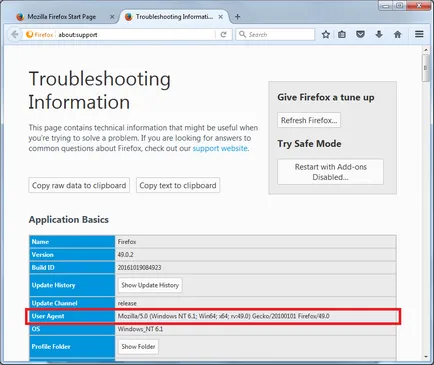Reload the page with the refresh icon
This screenshot has height=365, width=434.
coord(223,34)
